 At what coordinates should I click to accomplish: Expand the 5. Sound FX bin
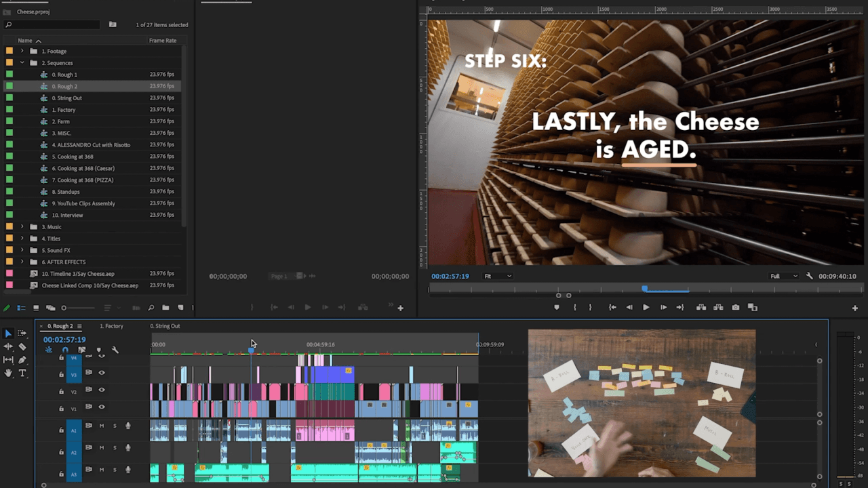pos(22,250)
